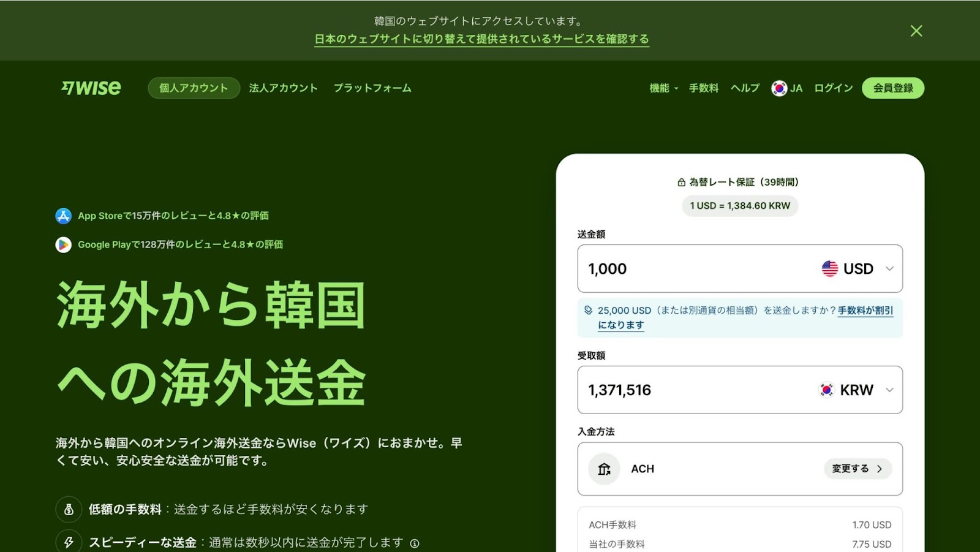Open the link to switch to Japanese website
Viewport: 980px width, 552px height.
point(481,39)
